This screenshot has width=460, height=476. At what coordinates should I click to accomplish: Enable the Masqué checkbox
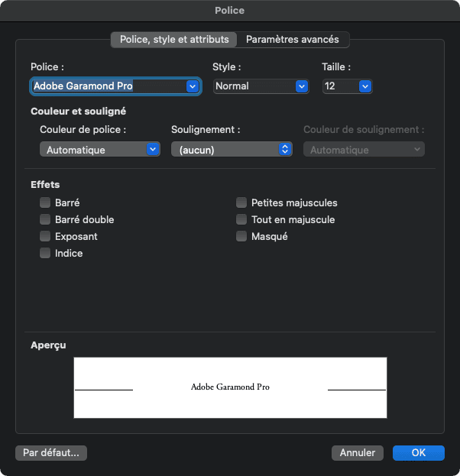(241, 236)
